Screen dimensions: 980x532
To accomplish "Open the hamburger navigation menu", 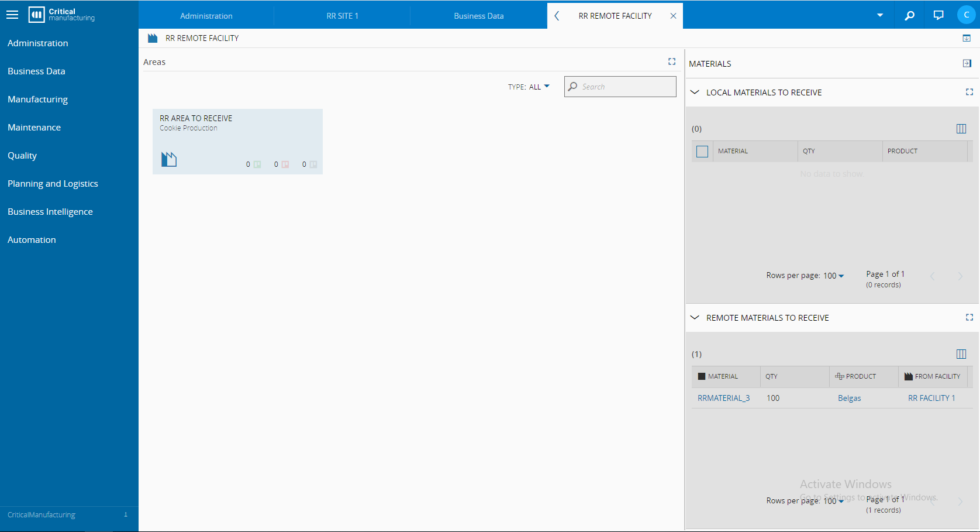I will 12,15.
